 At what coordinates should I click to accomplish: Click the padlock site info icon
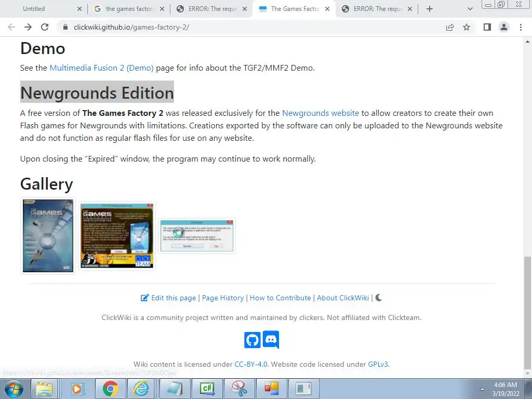coord(65,27)
